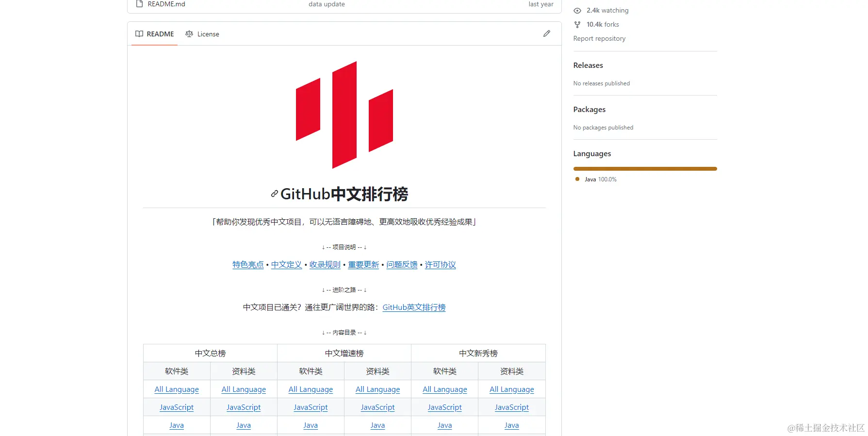Click the Languages heading

pos(592,154)
